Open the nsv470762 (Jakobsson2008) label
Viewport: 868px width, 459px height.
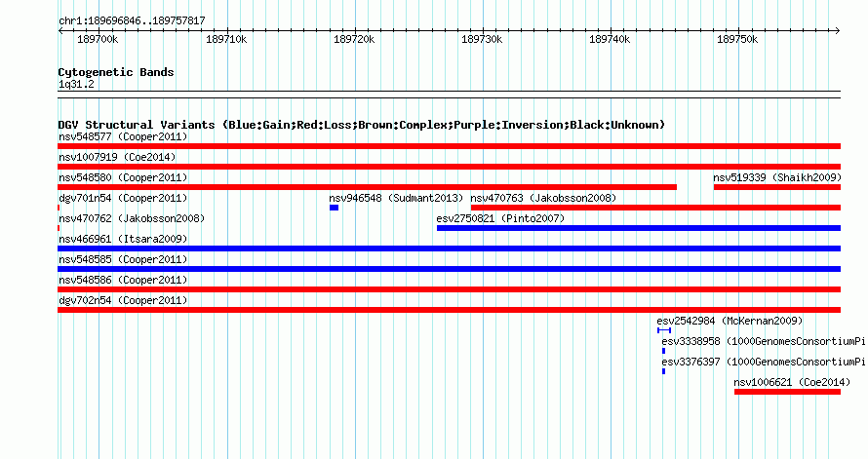point(132,218)
